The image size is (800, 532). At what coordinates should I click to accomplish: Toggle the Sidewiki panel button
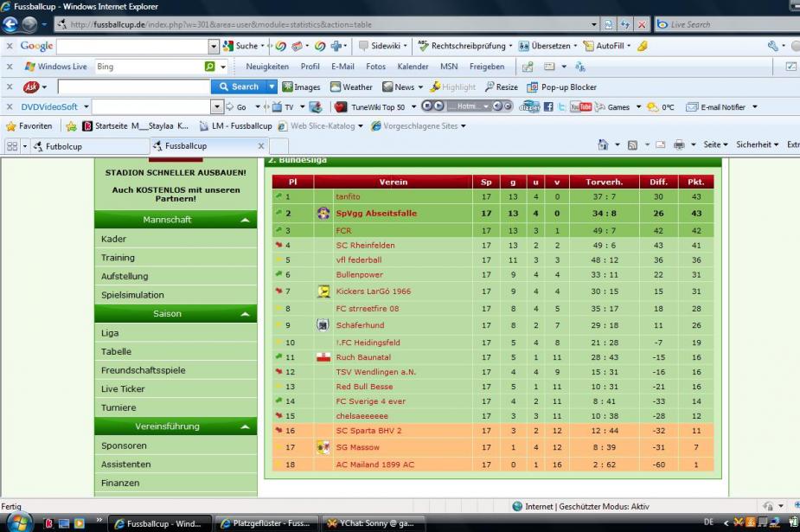click(x=379, y=46)
